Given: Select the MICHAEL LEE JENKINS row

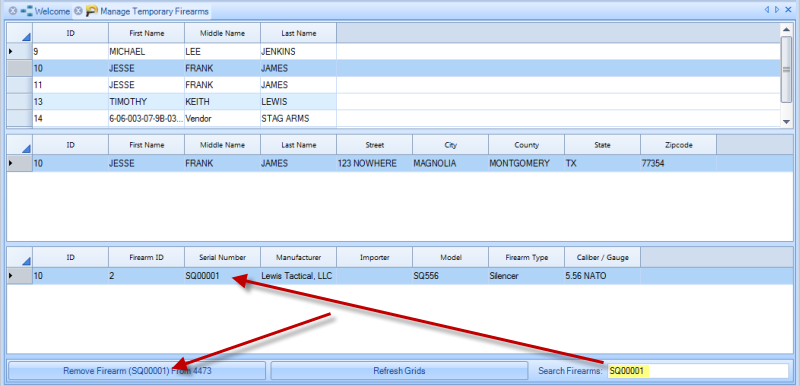Looking at the screenshot, I should click(393, 52).
